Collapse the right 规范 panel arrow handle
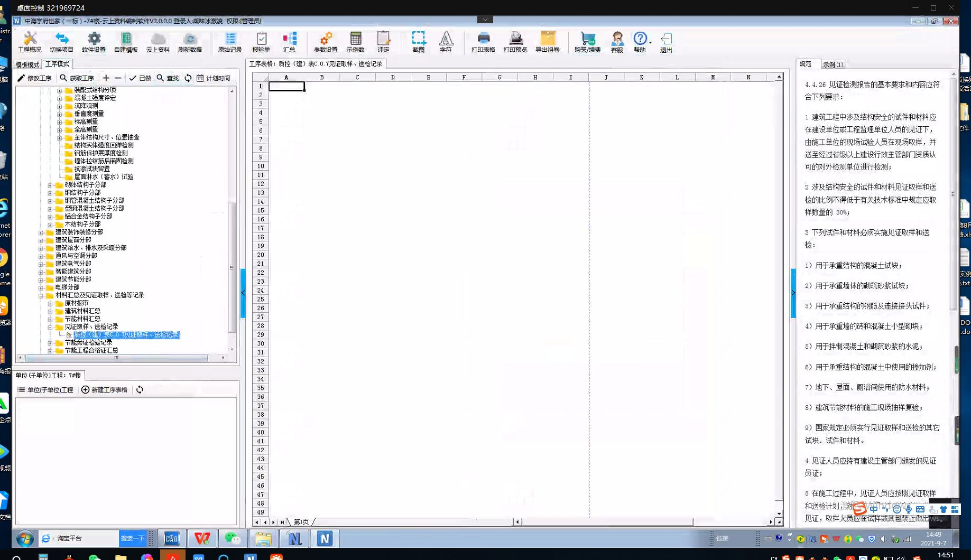 tap(793, 293)
